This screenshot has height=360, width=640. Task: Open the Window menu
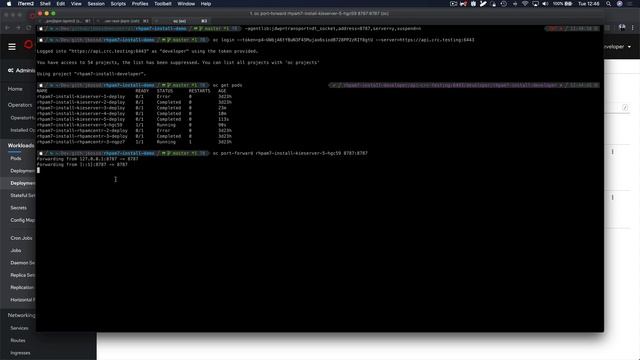[x=186, y=4]
